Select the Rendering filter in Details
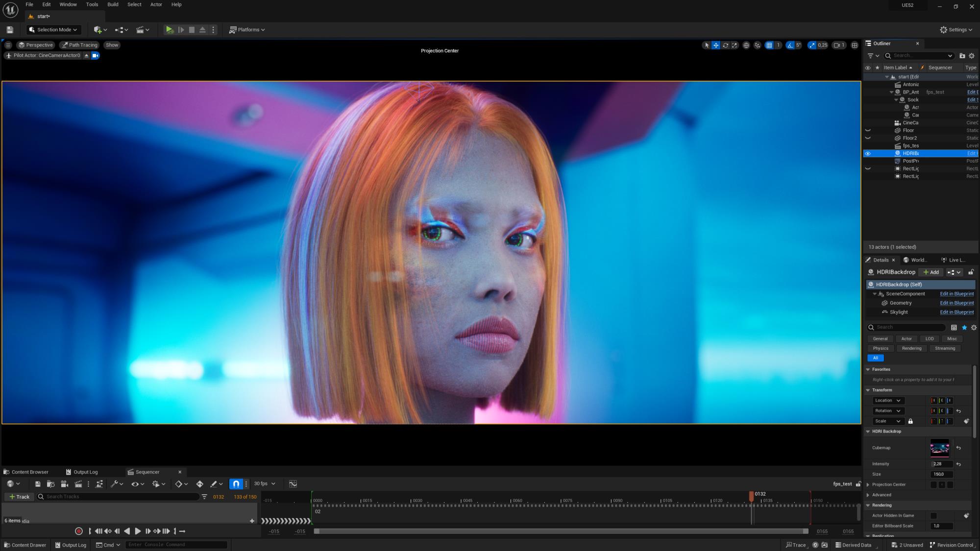 [x=911, y=349]
